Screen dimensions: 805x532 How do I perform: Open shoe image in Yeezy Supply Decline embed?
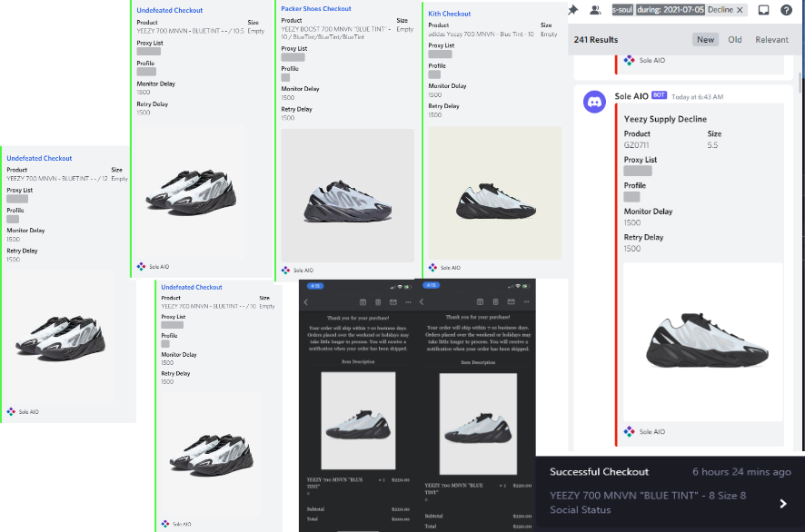[x=703, y=342]
